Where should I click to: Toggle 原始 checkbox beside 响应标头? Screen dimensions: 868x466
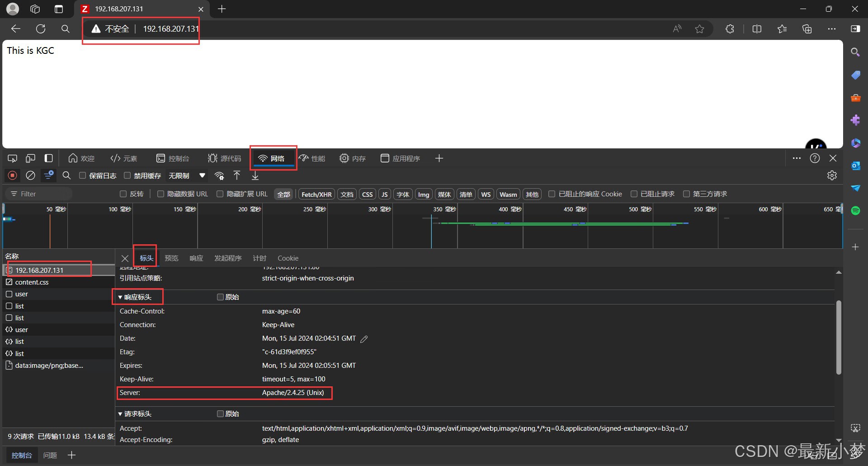pos(220,297)
